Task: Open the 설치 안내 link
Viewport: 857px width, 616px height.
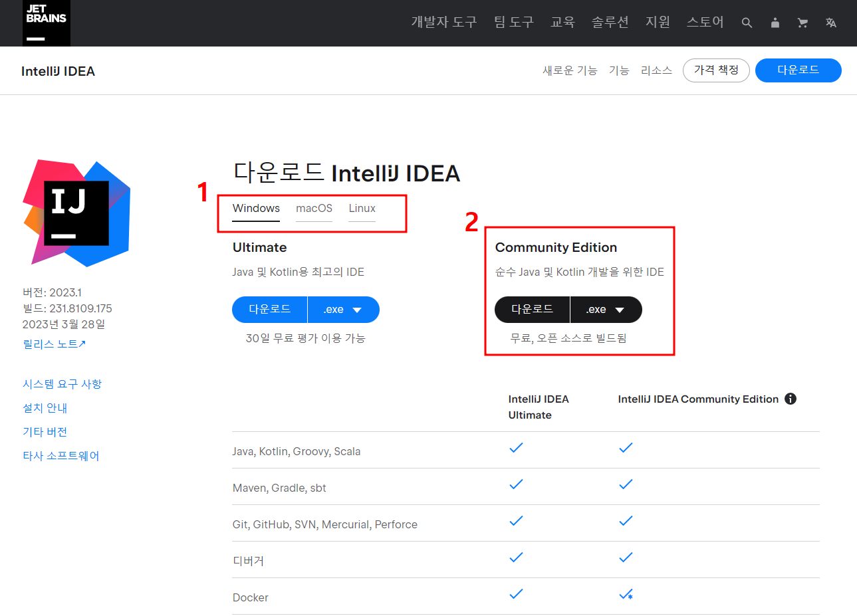Action: point(45,408)
